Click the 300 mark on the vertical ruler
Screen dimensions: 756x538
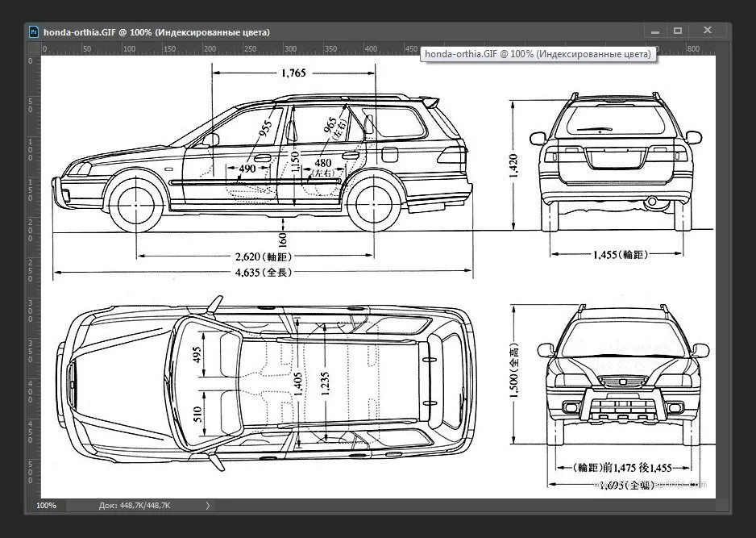(x=31, y=310)
